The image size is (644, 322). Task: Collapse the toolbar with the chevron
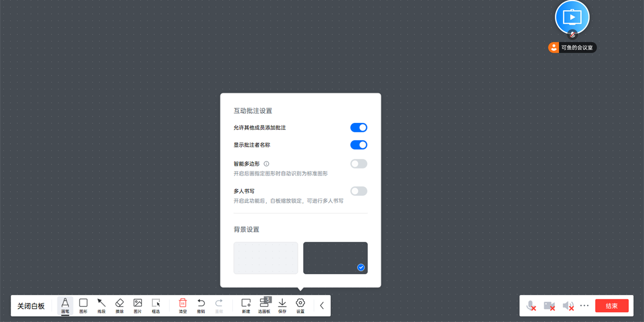[x=321, y=305]
